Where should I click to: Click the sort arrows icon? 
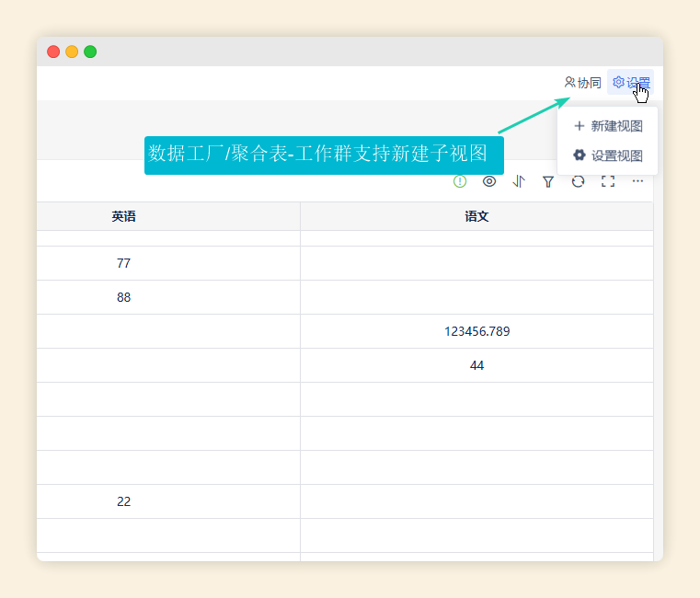[x=519, y=181]
